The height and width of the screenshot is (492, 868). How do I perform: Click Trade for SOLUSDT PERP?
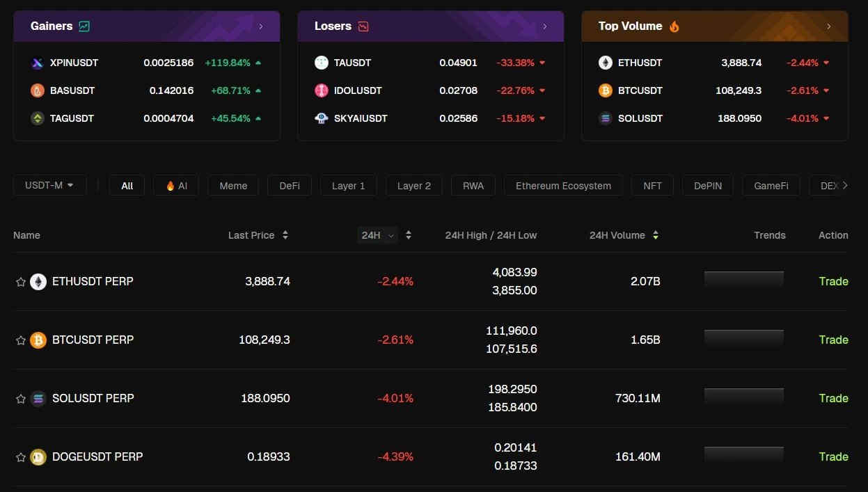[833, 399]
